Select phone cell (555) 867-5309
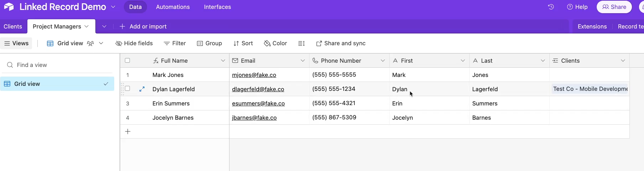 pos(349,118)
